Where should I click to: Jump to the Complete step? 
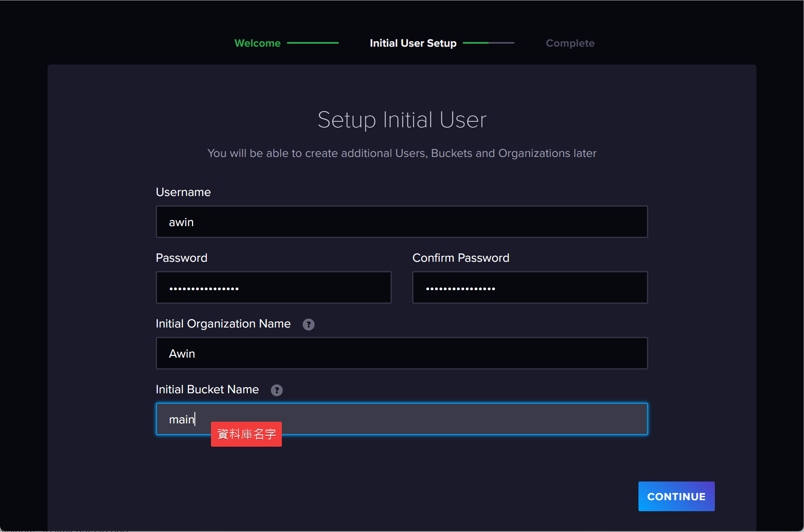pyautogui.click(x=570, y=43)
